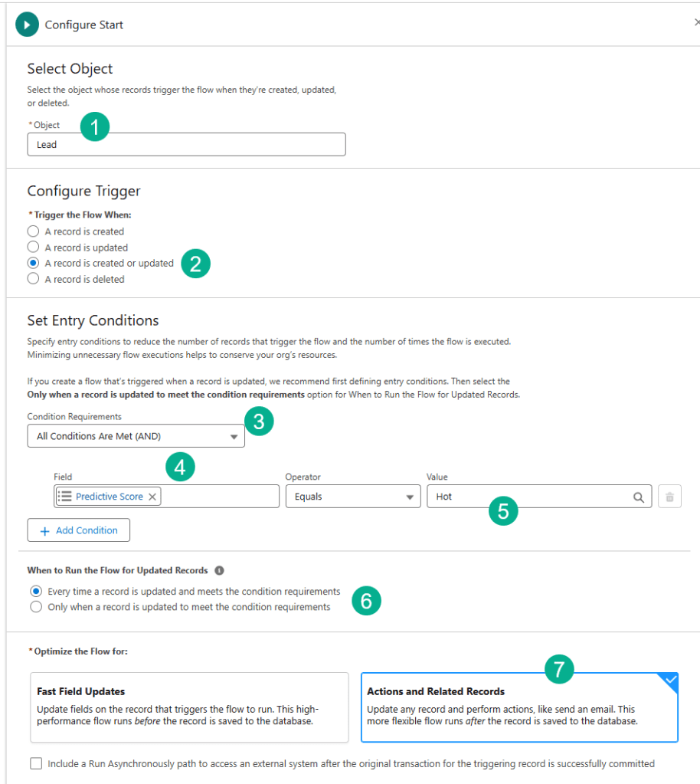Select 'Every time a record is updated' option

(x=36, y=592)
